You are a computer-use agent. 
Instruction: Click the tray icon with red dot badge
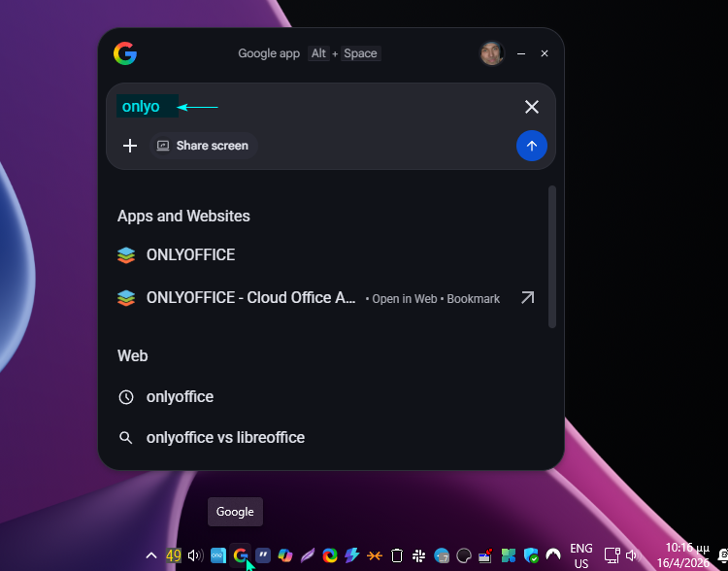click(486, 555)
